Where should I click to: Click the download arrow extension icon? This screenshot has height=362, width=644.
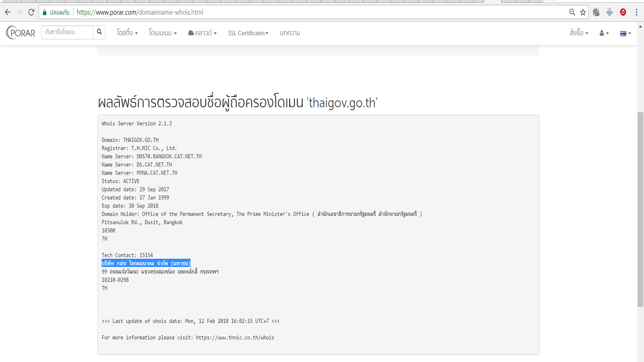click(x=609, y=12)
